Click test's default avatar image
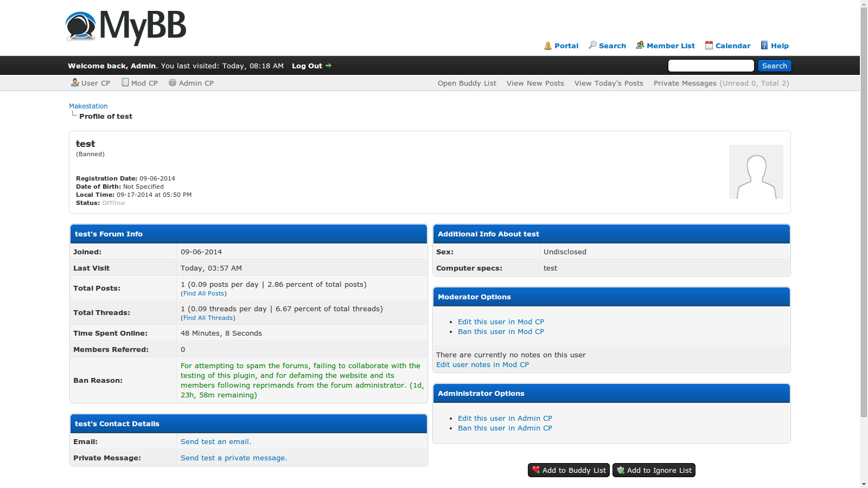This screenshot has width=868, height=488. coord(756,172)
